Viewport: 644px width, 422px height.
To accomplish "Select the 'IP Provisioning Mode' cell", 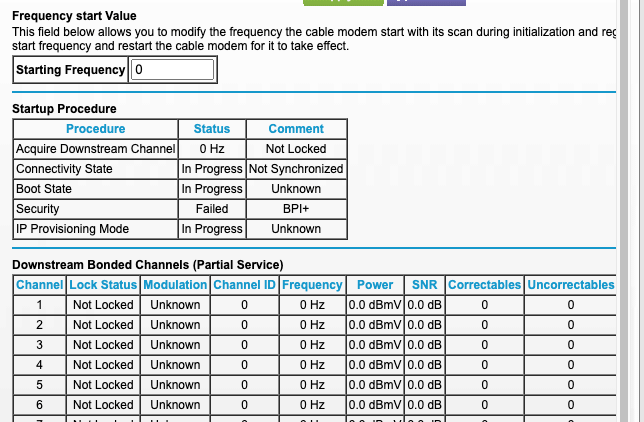I will [x=96, y=229].
